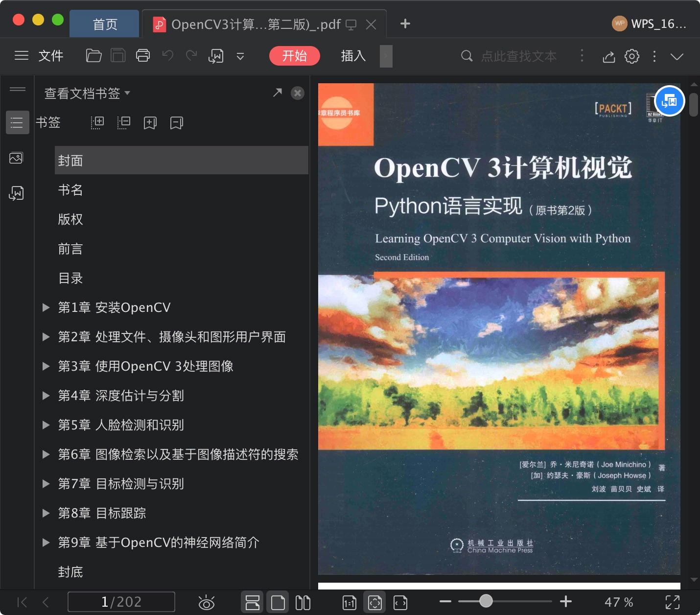This screenshot has width=700, height=615.
Task: Toggle fit page zoom button
Action: click(x=374, y=602)
